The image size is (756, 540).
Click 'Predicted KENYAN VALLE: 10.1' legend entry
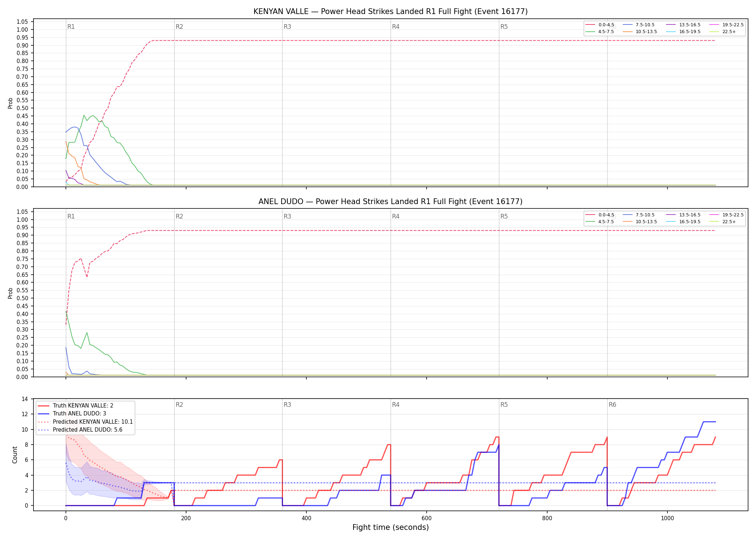click(x=85, y=422)
